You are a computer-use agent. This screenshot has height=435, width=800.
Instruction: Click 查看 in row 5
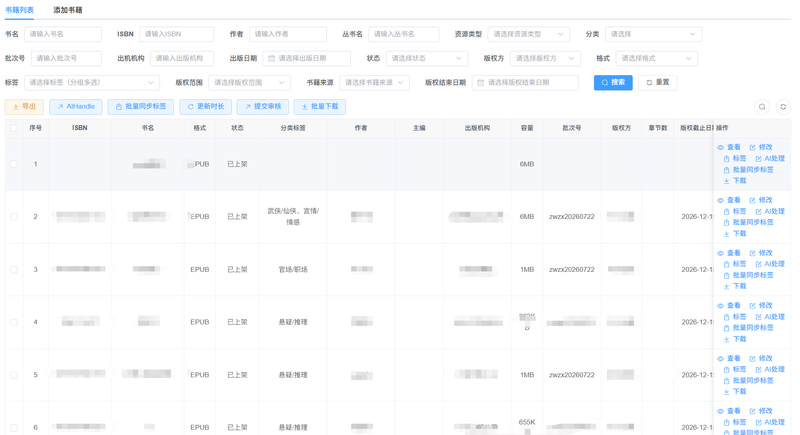[729, 359]
